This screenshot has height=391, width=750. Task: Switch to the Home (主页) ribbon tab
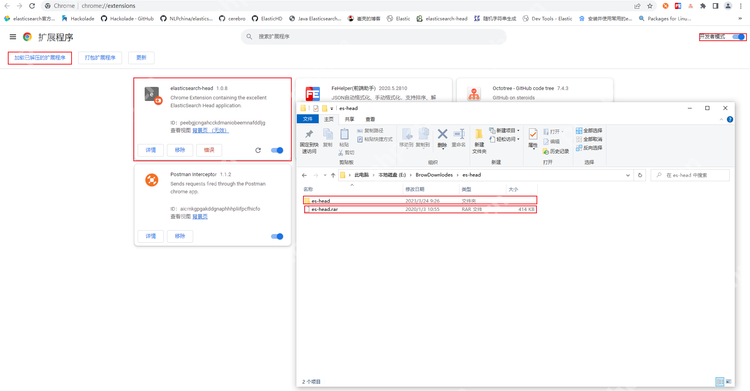(x=329, y=119)
